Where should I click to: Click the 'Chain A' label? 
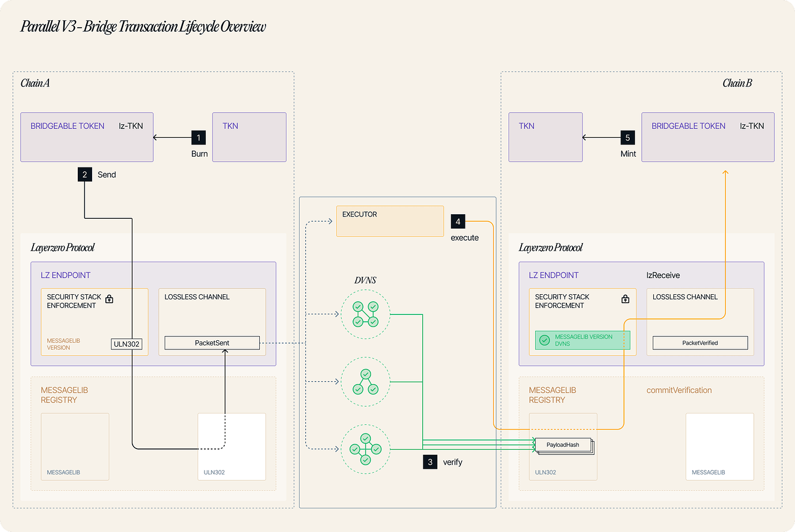(35, 83)
